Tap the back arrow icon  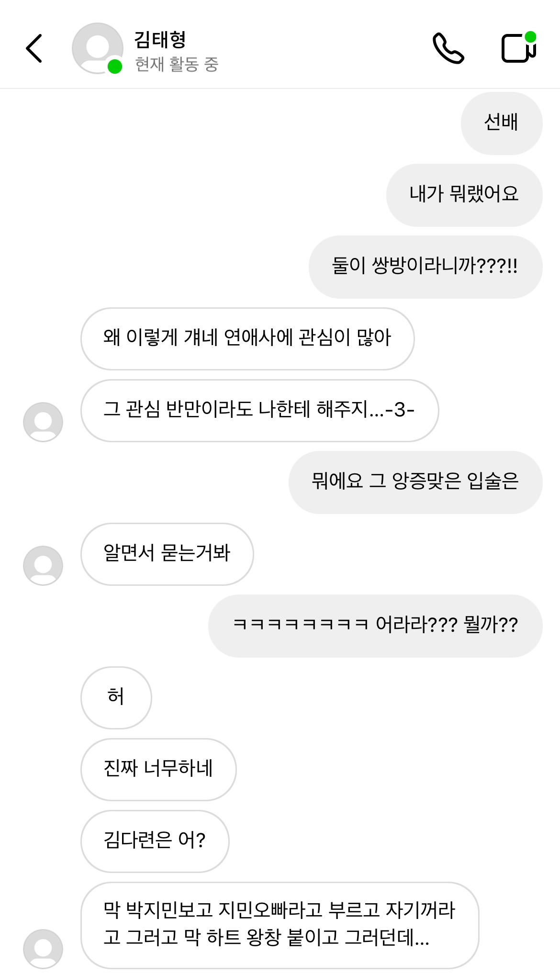(34, 48)
